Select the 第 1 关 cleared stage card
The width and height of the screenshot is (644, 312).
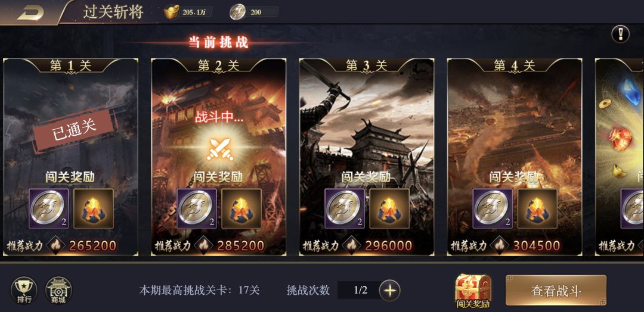tap(70, 157)
